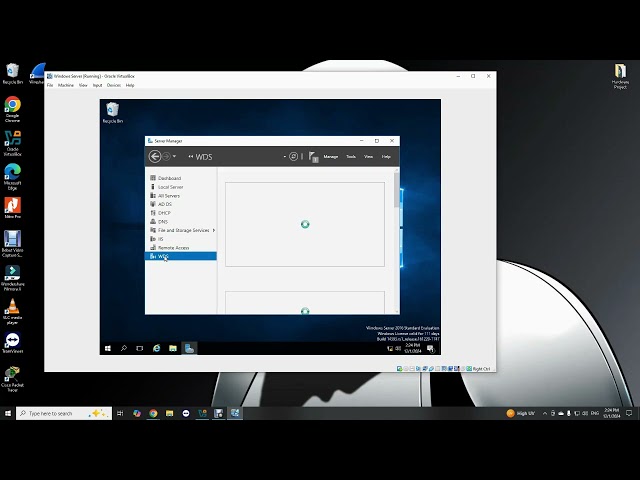The width and height of the screenshot is (640, 480).
Task: Click the guest VM volume tray icon
Action: point(398,349)
